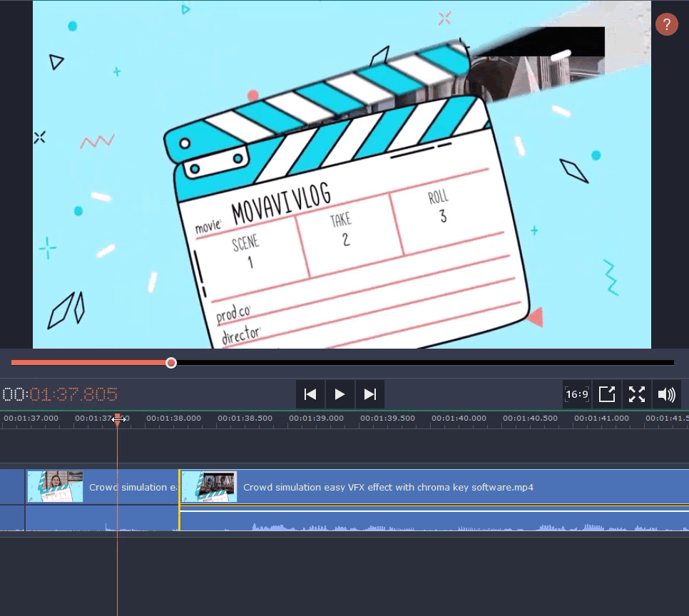Open the 16:9 aspect ratio selector
This screenshot has height=616, width=689.
point(577,394)
